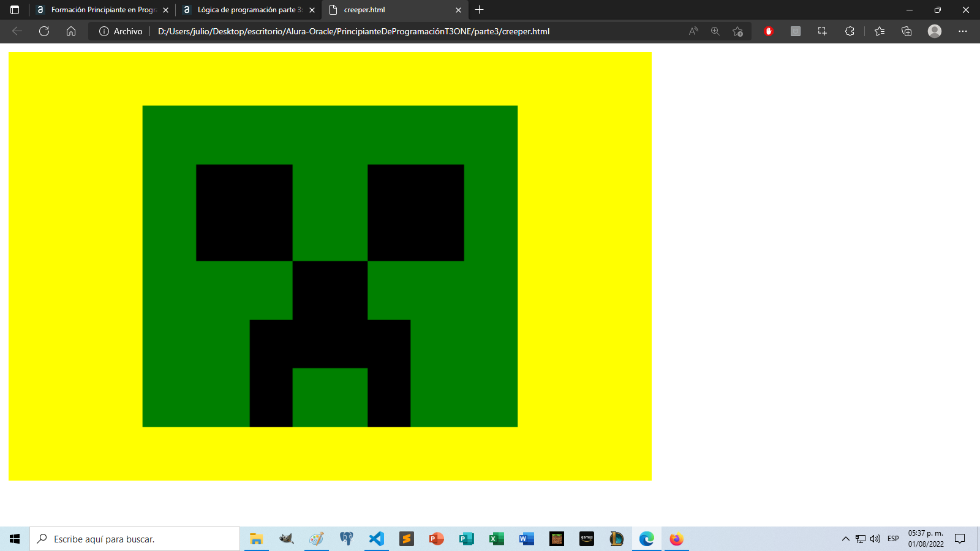This screenshot has width=980, height=551.
Task: Change the ESP input language
Action: pos(893,539)
